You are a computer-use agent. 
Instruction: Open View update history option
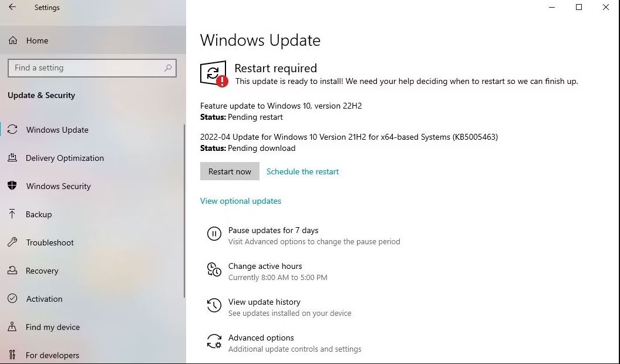pyautogui.click(x=264, y=302)
